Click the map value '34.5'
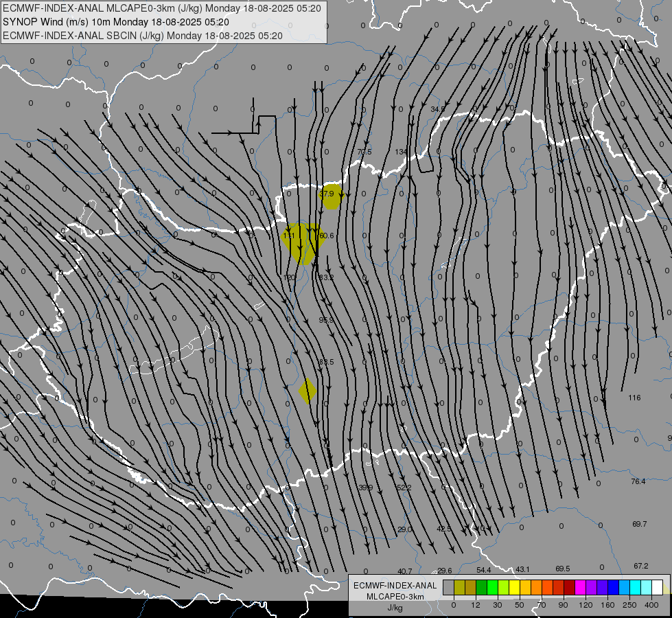The width and height of the screenshot is (672, 618). click(437, 109)
